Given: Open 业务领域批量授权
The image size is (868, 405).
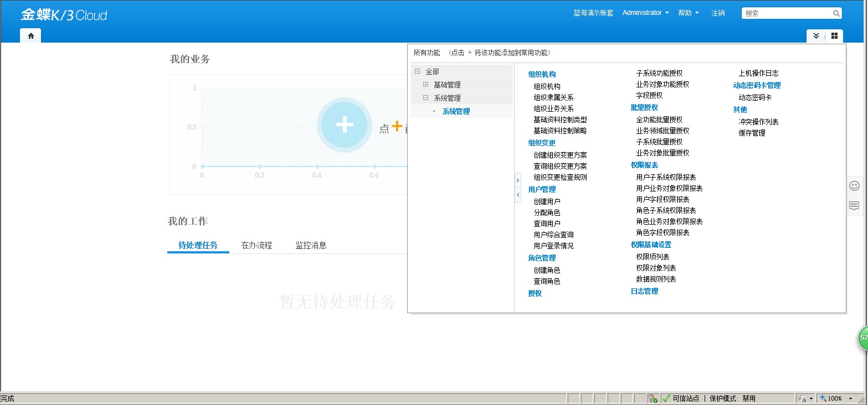Looking at the screenshot, I should point(662,131).
